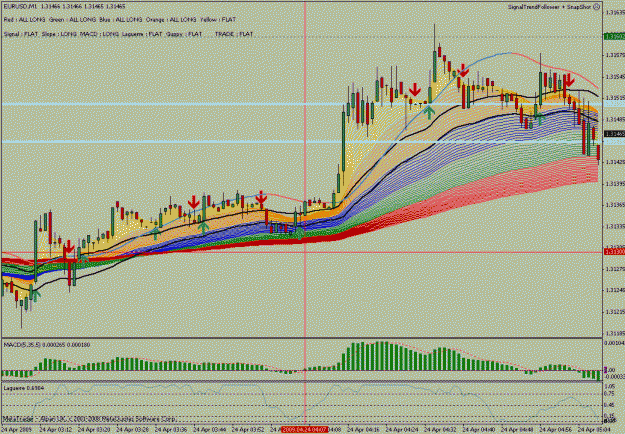Click the 24 Apr 03:36 time axis label
The height and width of the screenshot is (434, 625).
point(171,430)
